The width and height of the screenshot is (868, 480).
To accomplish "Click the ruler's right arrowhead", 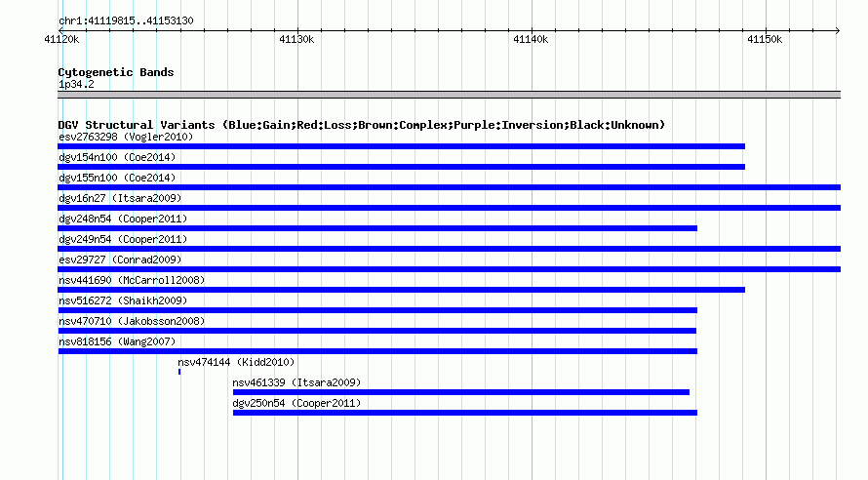I will coord(838,31).
